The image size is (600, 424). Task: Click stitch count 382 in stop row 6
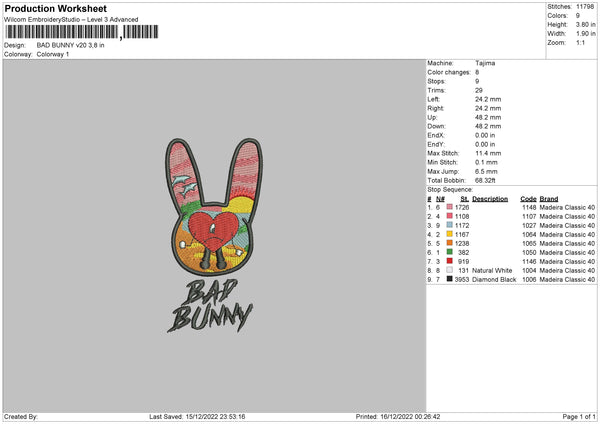coord(463,253)
